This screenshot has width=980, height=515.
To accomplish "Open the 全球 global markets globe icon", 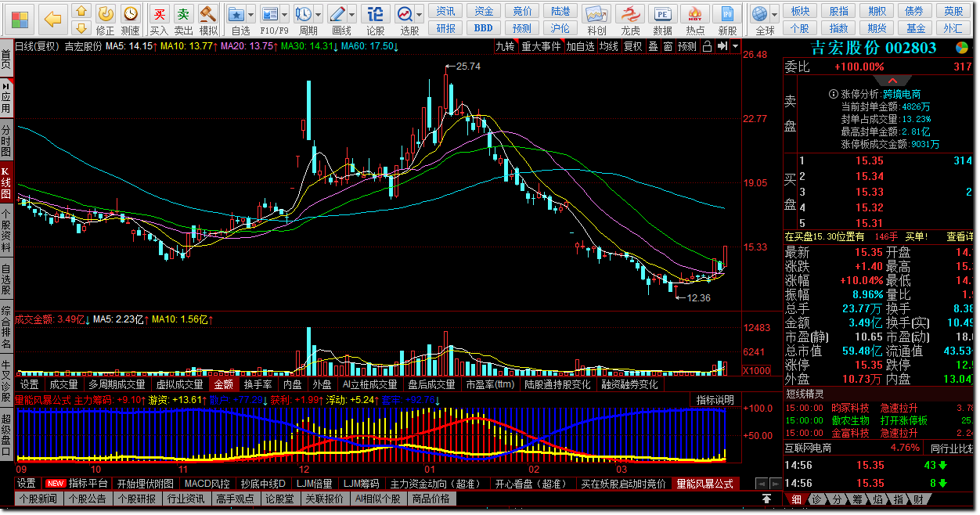I will (760, 13).
